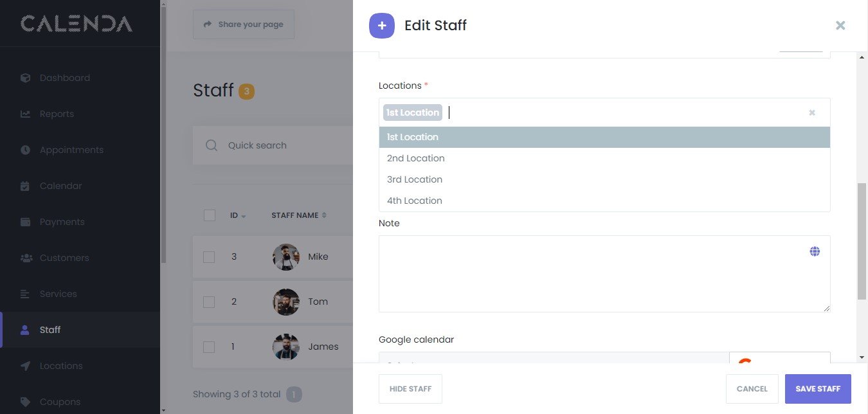Image resolution: width=868 pixels, height=414 pixels.
Task: Choose 2nd Location from dropdown list
Action: coord(415,158)
